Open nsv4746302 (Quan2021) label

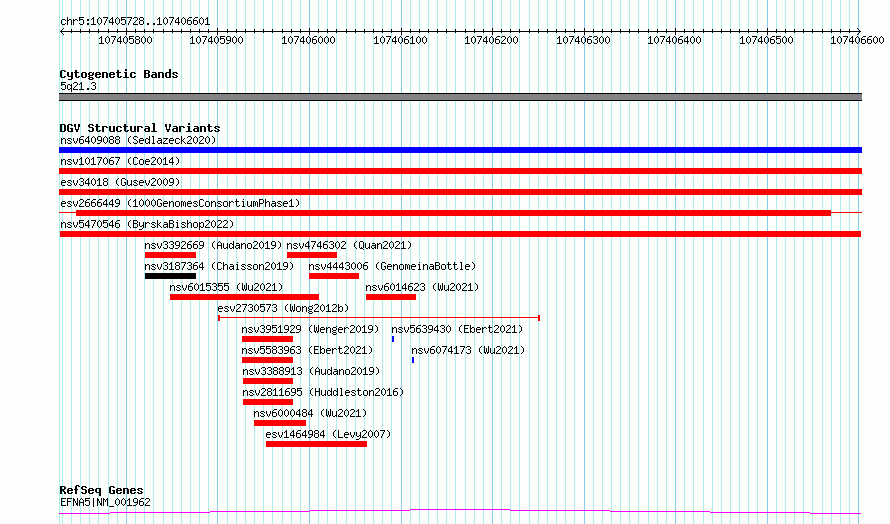pyautogui.click(x=349, y=245)
